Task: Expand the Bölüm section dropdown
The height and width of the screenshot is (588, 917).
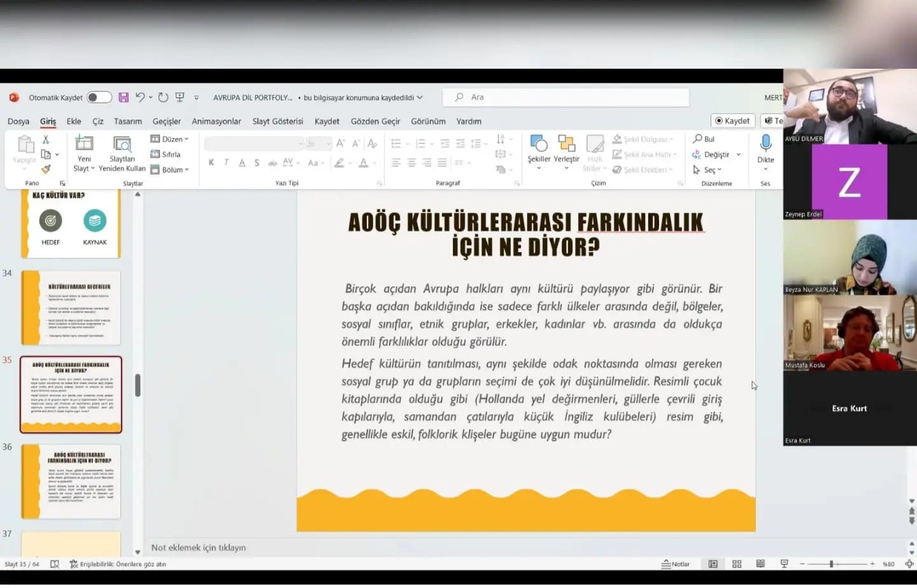Action: [x=170, y=170]
